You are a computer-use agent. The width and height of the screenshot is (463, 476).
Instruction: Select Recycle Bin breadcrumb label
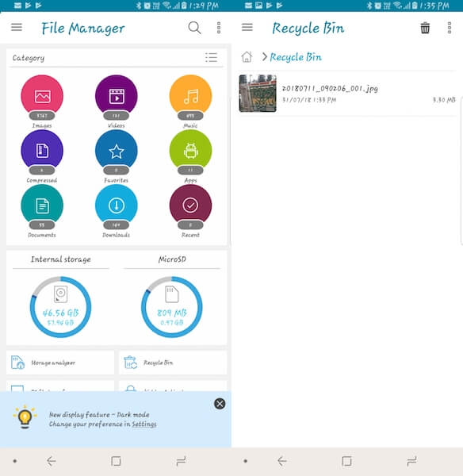pyautogui.click(x=296, y=57)
